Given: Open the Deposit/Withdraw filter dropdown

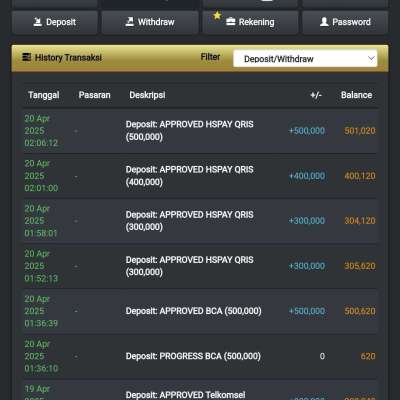Looking at the screenshot, I should pos(305,59).
